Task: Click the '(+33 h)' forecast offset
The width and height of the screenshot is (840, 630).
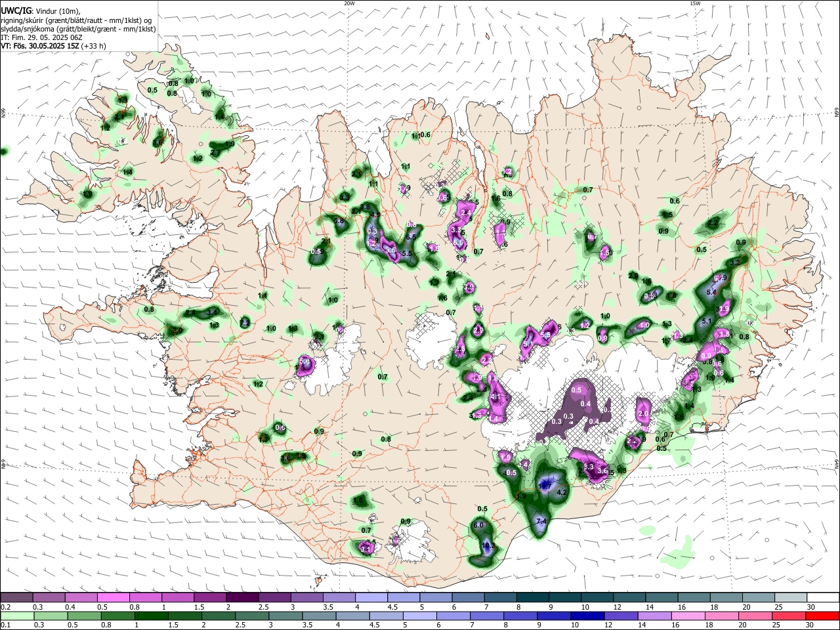Action: 94,46
